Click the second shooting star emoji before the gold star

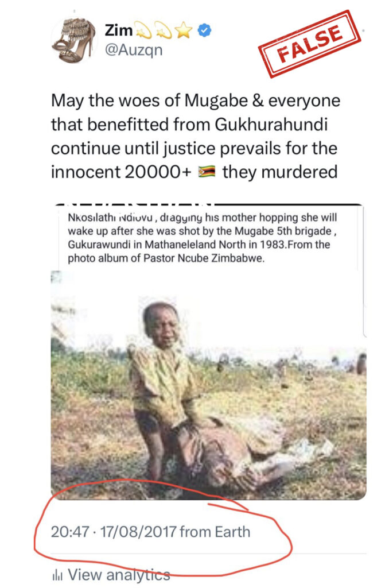point(164,30)
